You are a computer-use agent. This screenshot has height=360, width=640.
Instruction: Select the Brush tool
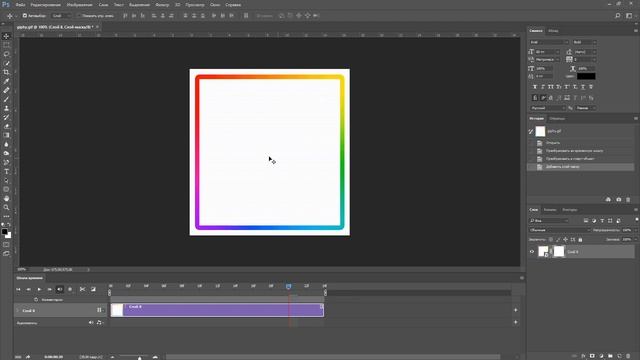tap(6, 99)
